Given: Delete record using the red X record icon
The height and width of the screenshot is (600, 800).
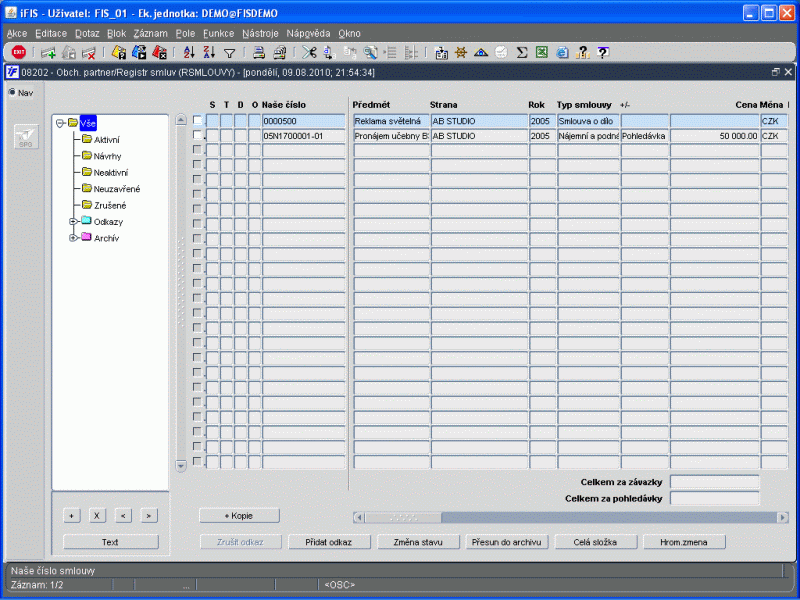Looking at the screenshot, I should tap(88, 52).
